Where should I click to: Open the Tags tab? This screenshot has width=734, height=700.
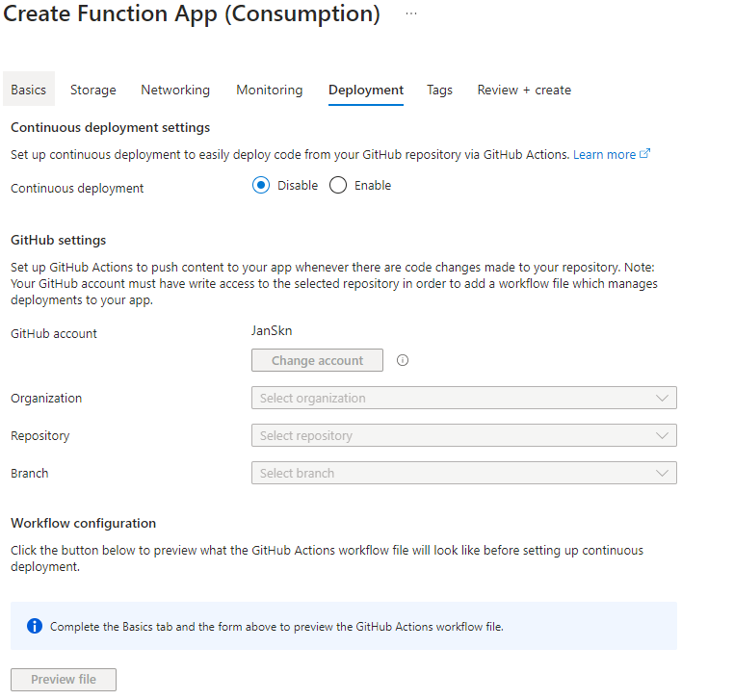[x=440, y=90]
